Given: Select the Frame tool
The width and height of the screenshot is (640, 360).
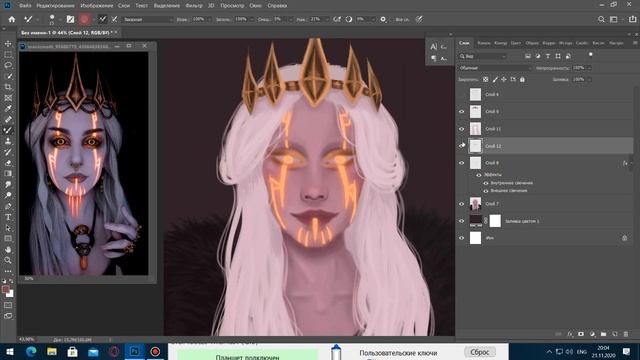Looking at the screenshot, I should pyautogui.click(x=8, y=98).
